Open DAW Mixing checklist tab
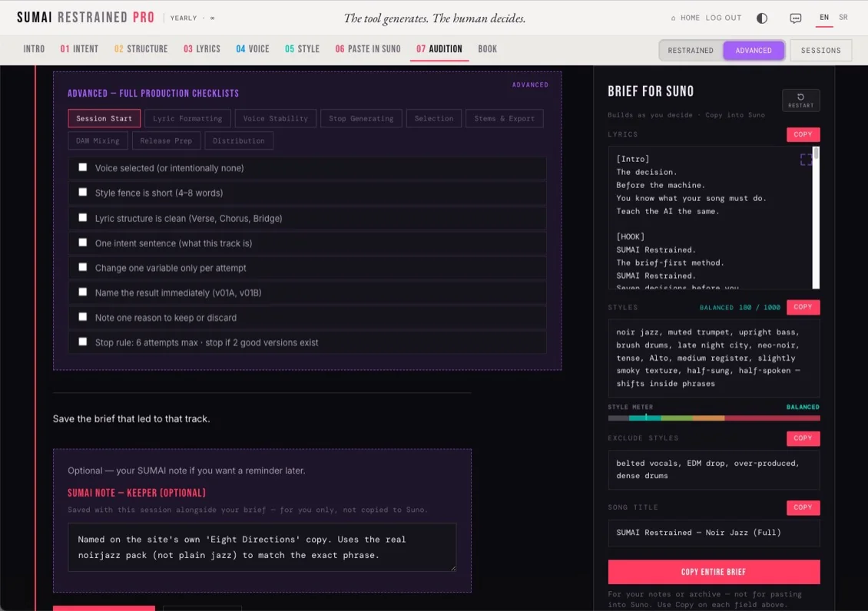868x611 pixels. 98,140
